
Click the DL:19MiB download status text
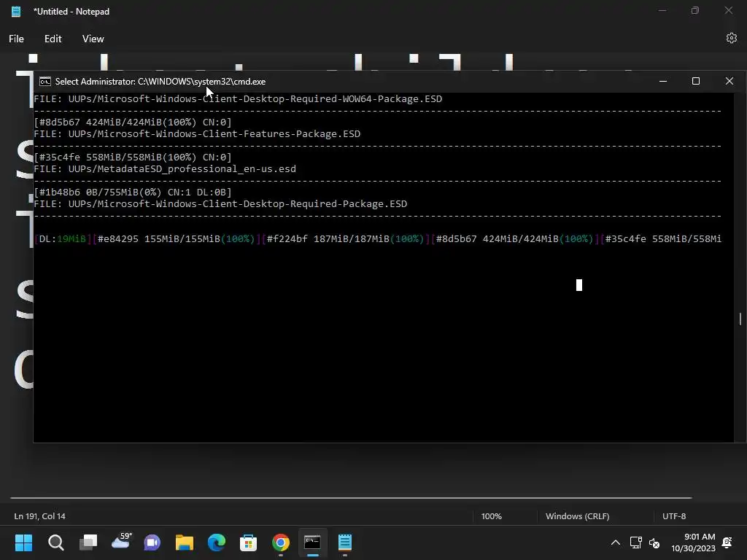click(x=63, y=239)
